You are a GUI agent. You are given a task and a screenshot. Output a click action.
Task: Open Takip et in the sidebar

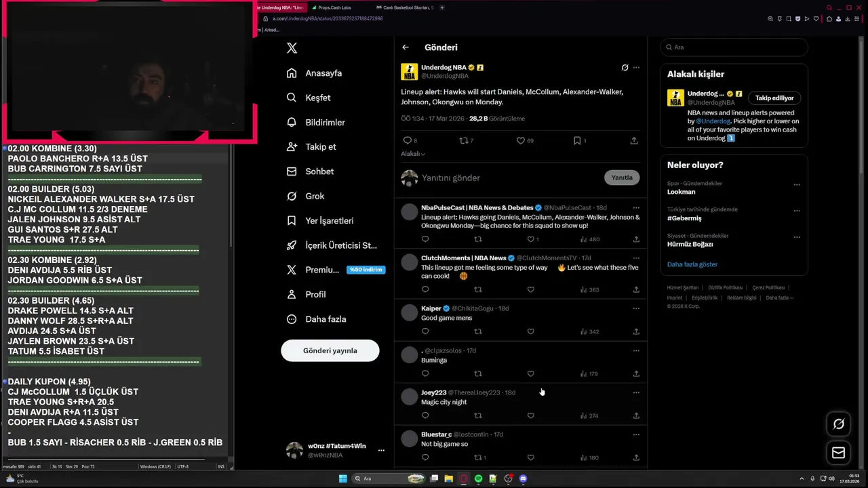pos(312,147)
